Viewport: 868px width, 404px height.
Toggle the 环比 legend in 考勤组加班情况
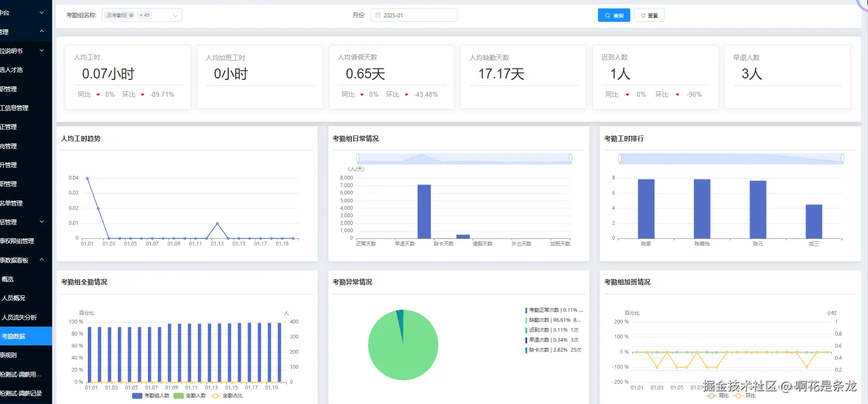(x=744, y=396)
